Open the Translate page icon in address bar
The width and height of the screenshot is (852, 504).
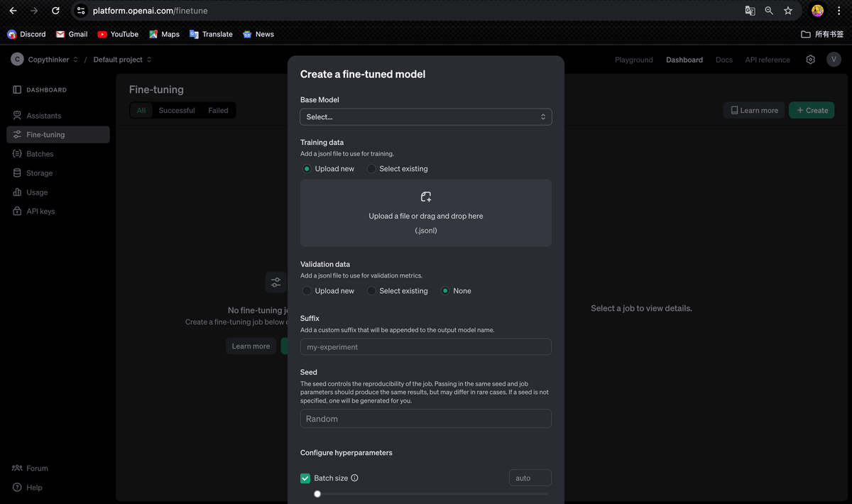tap(750, 11)
